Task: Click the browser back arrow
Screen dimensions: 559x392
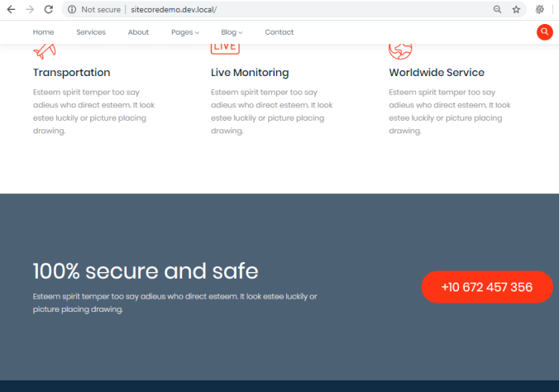Action: [x=12, y=9]
